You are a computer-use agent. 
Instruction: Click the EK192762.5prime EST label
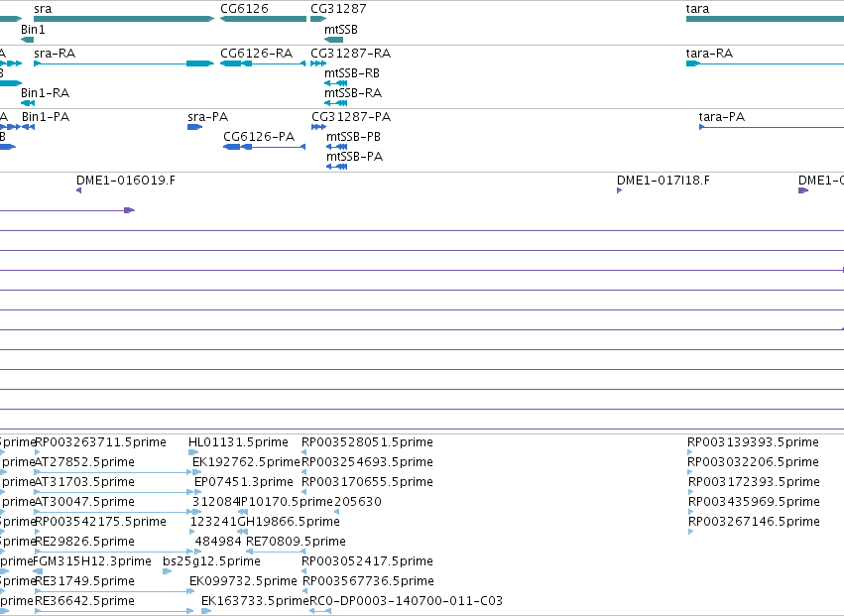[x=246, y=462]
